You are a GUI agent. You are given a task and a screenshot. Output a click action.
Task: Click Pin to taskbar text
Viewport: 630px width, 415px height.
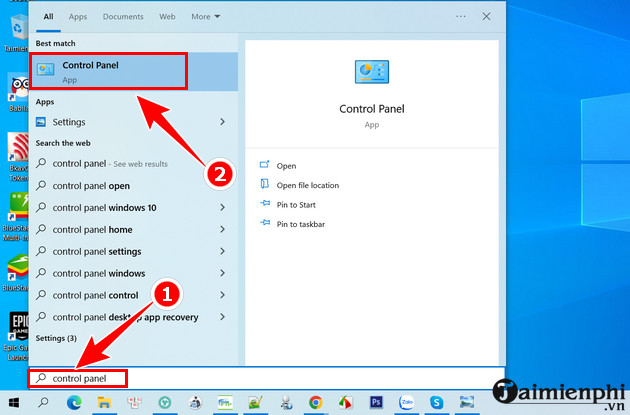click(x=301, y=224)
